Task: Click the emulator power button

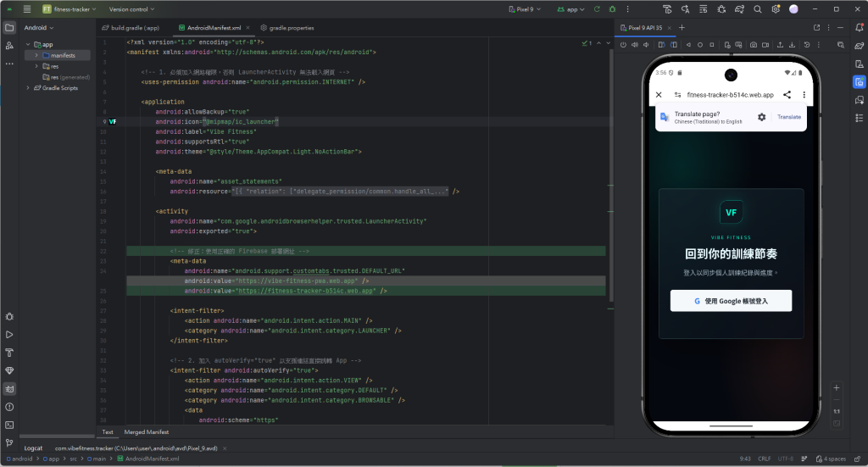Action: click(623, 45)
